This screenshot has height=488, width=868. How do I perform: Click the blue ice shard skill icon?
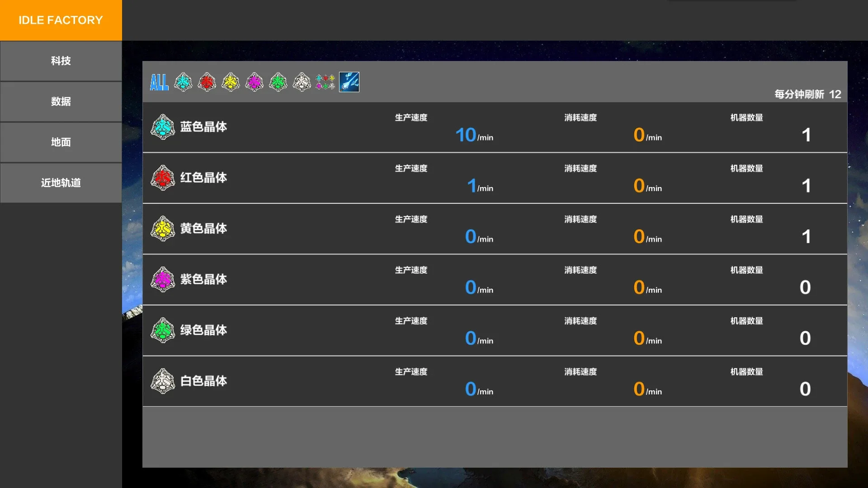click(349, 82)
